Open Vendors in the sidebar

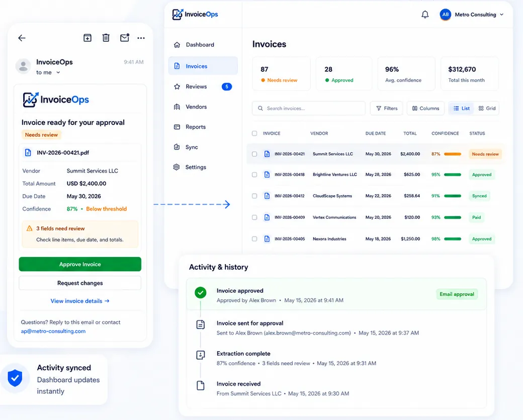coord(203,107)
